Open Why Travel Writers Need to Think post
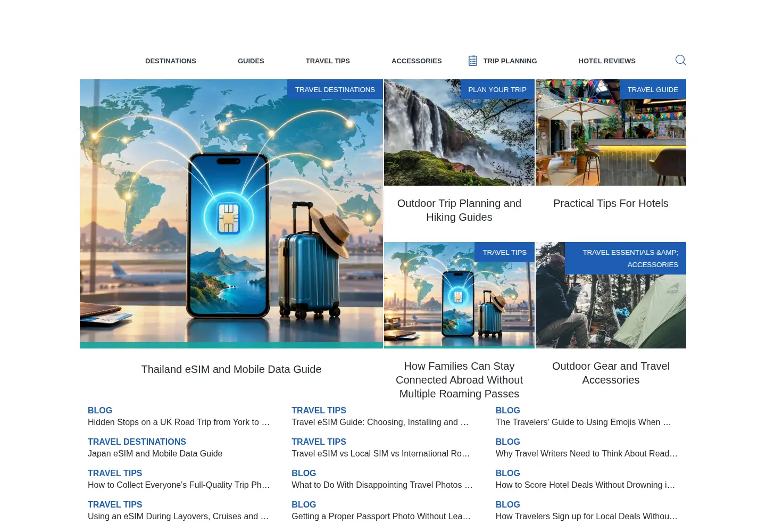The height and width of the screenshot is (532, 766). click(x=587, y=453)
